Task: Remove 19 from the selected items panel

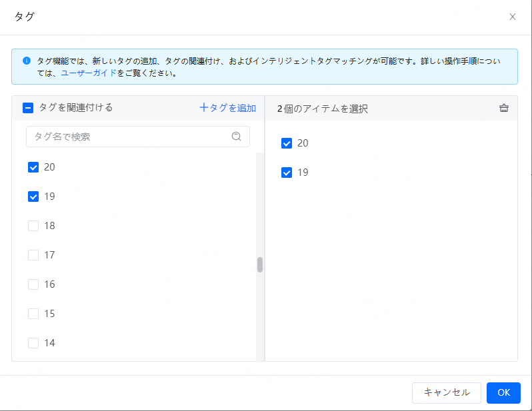Action: click(287, 173)
